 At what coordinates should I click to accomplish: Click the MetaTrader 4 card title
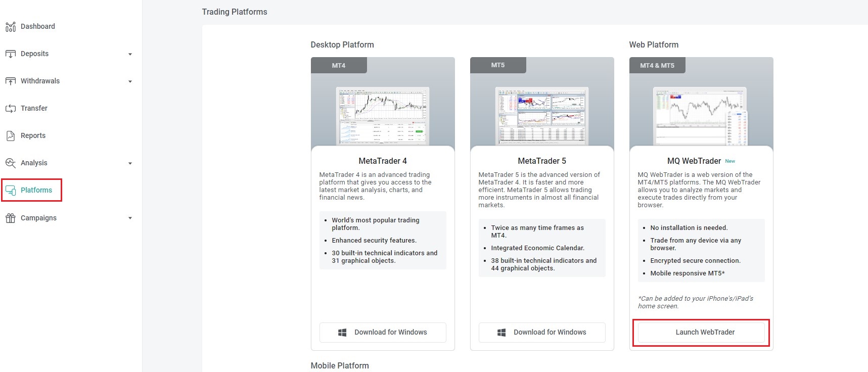tap(383, 161)
